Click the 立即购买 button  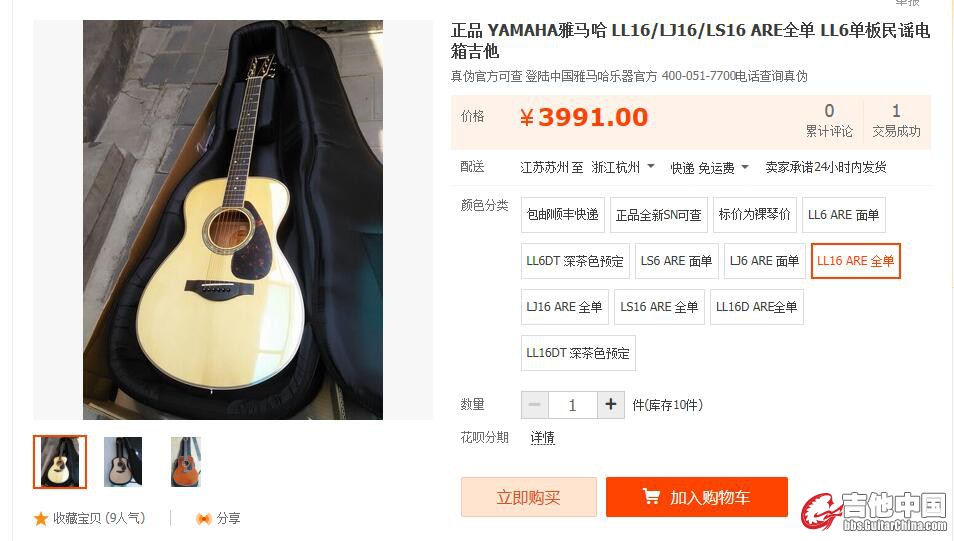(x=528, y=497)
